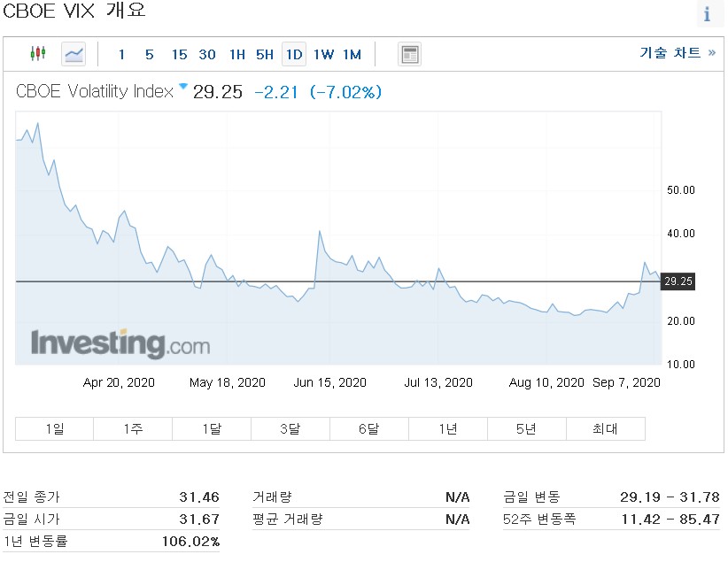Click the 평균 거래량 label

288,519
